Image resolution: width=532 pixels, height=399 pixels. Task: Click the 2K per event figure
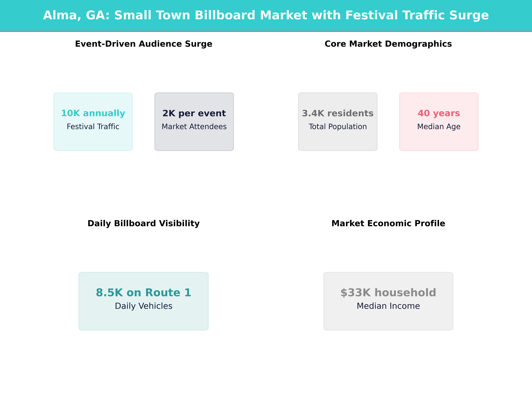[x=194, y=113]
